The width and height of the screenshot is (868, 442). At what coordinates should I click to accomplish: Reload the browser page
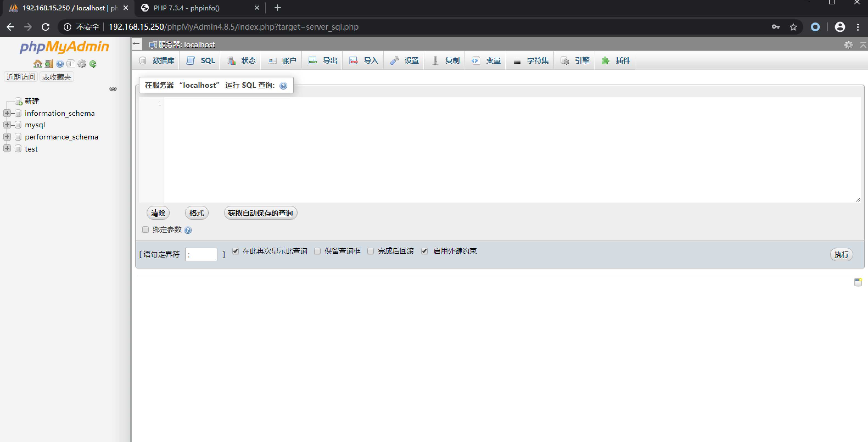(46, 27)
